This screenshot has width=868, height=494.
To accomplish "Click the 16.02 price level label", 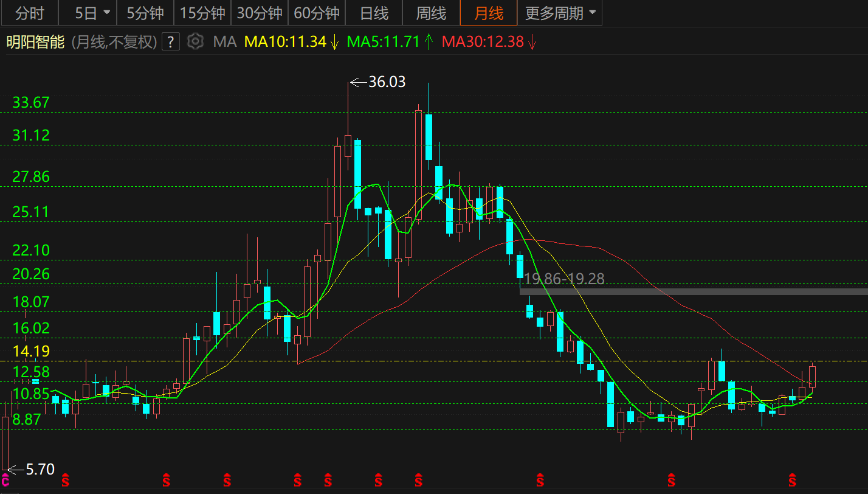I will [31, 328].
